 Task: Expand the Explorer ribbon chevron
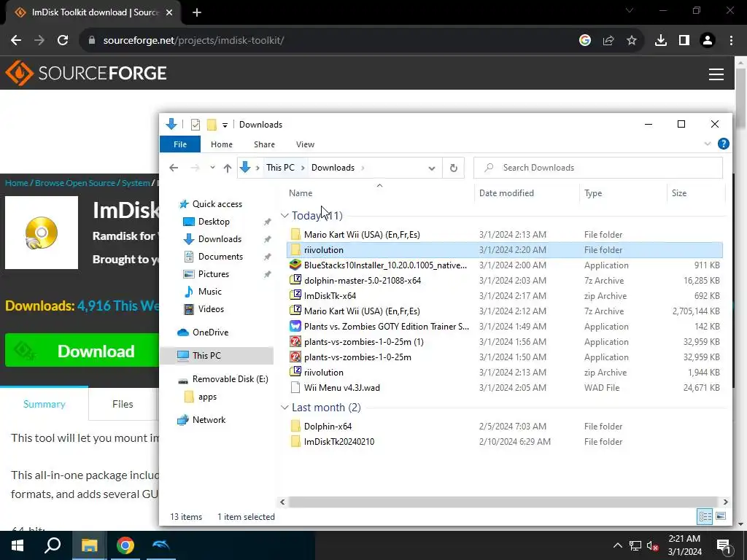[708, 144]
